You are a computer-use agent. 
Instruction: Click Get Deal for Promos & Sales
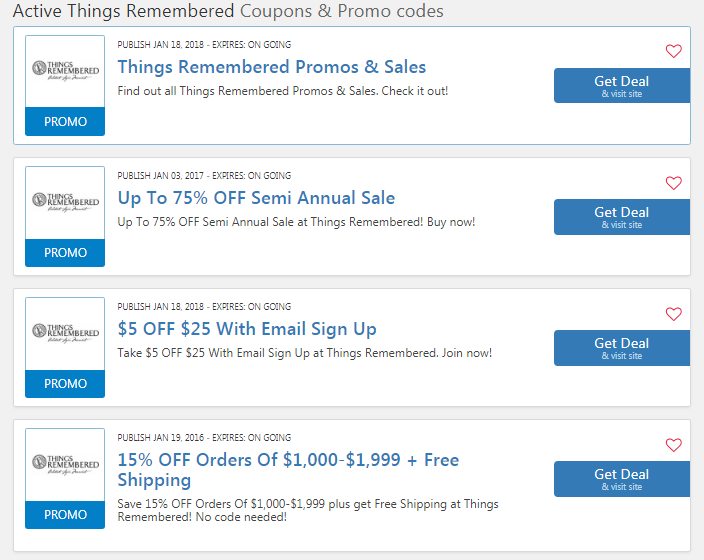[622, 86]
